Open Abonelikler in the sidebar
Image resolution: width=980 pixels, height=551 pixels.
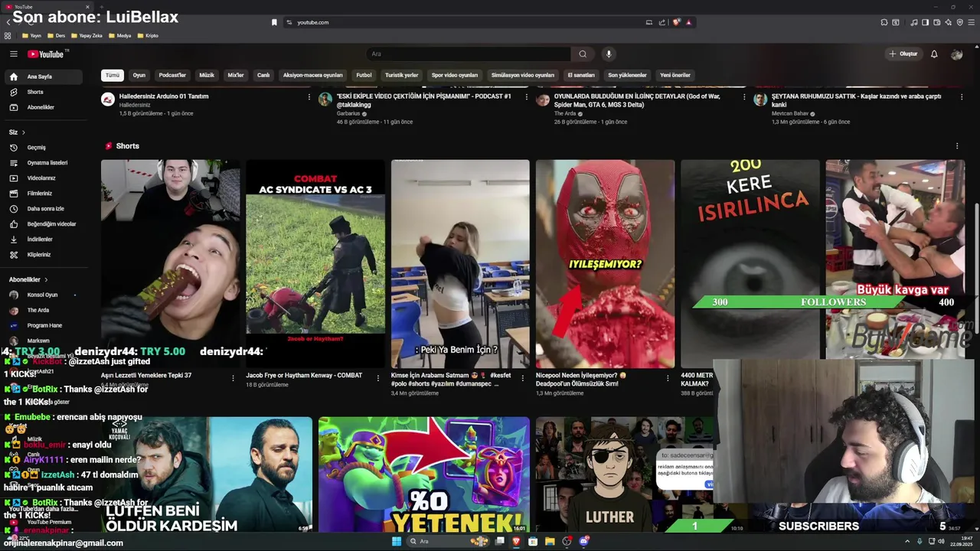(43, 107)
